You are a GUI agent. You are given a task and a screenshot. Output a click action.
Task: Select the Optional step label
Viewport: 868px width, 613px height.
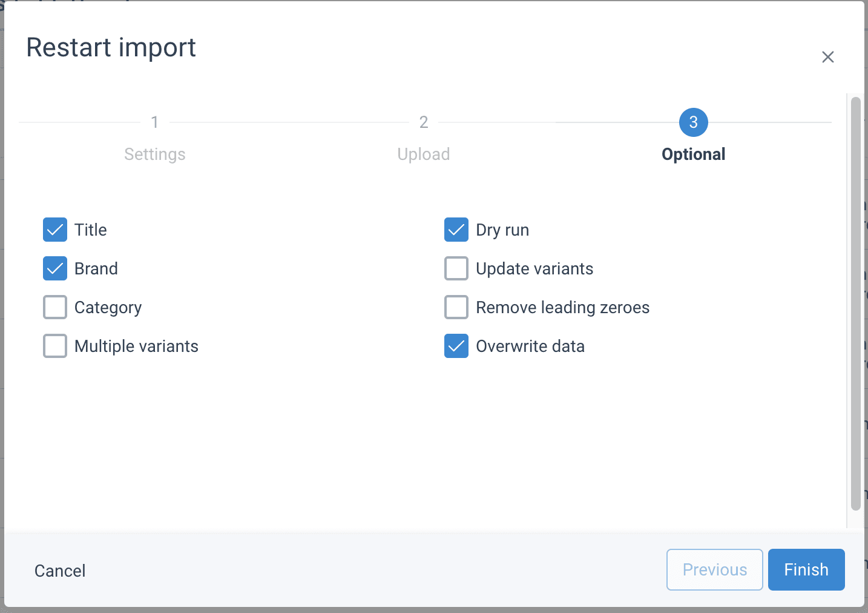tap(694, 154)
